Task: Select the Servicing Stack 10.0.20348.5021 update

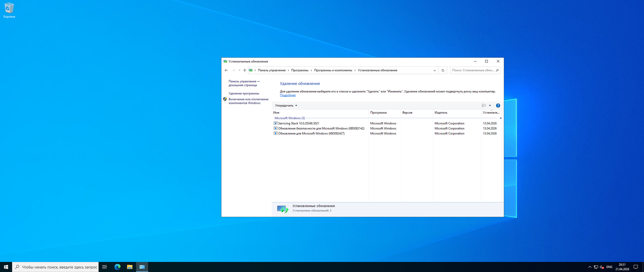Action: tap(298, 123)
